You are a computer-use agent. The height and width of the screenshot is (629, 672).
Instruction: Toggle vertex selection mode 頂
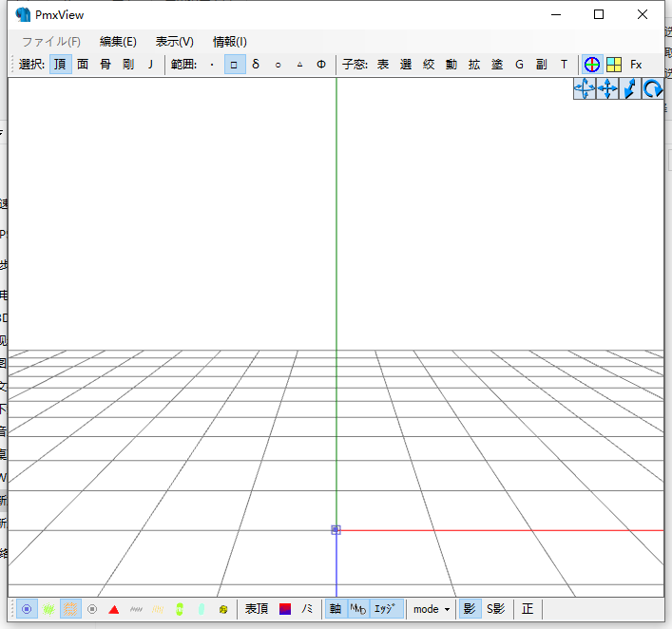(x=61, y=65)
